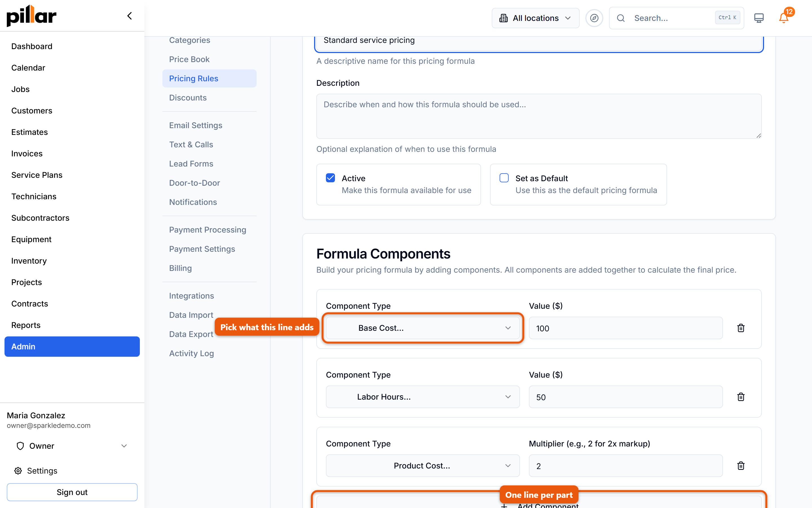Image resolution: width=812 pixels, height=508 pixels.
Task: Focus the Search field
Action: (676, 18)
